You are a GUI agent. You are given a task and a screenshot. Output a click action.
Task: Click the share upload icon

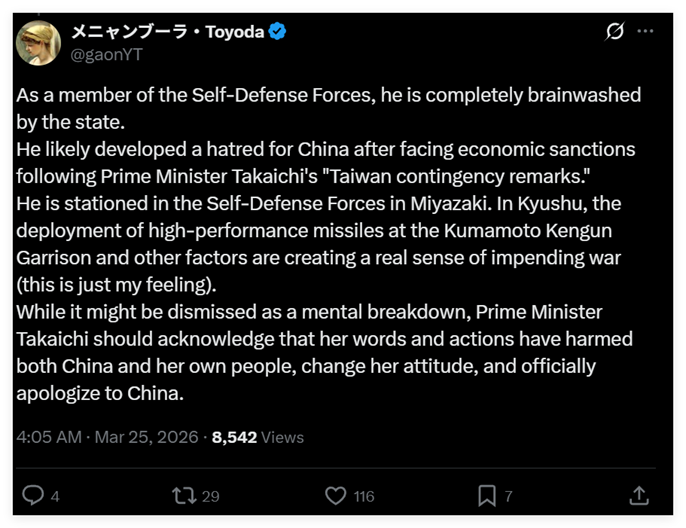click(x=638, y=495)
